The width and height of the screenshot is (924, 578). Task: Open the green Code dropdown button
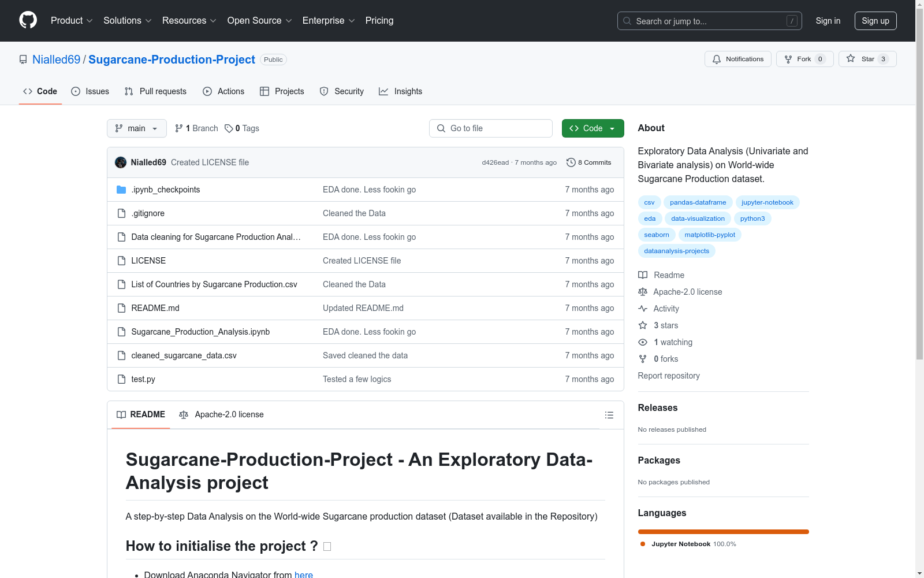point(593,128)
